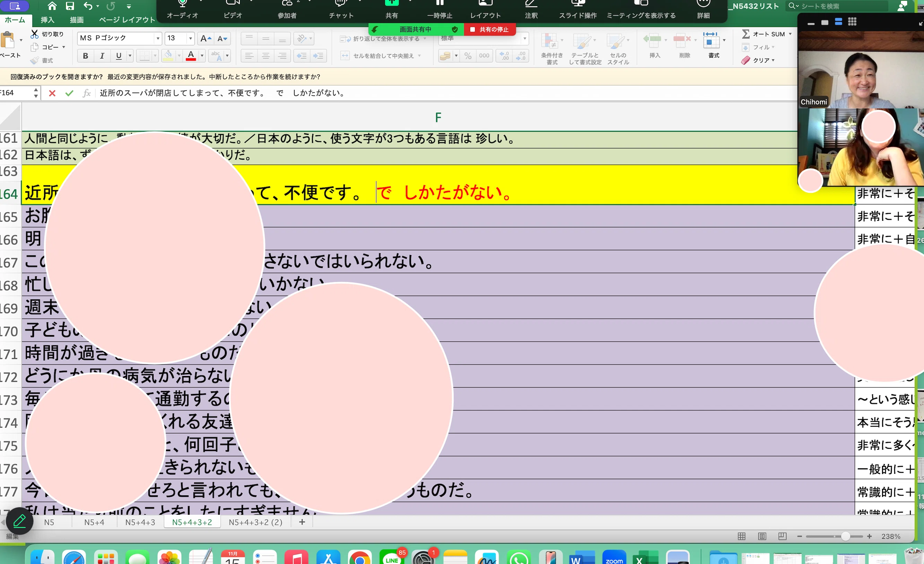Image resolution: width=924 pixels, height=564 pixels.
Task: Open number format dropdown (標準)
Action: [x=525, y=38]
